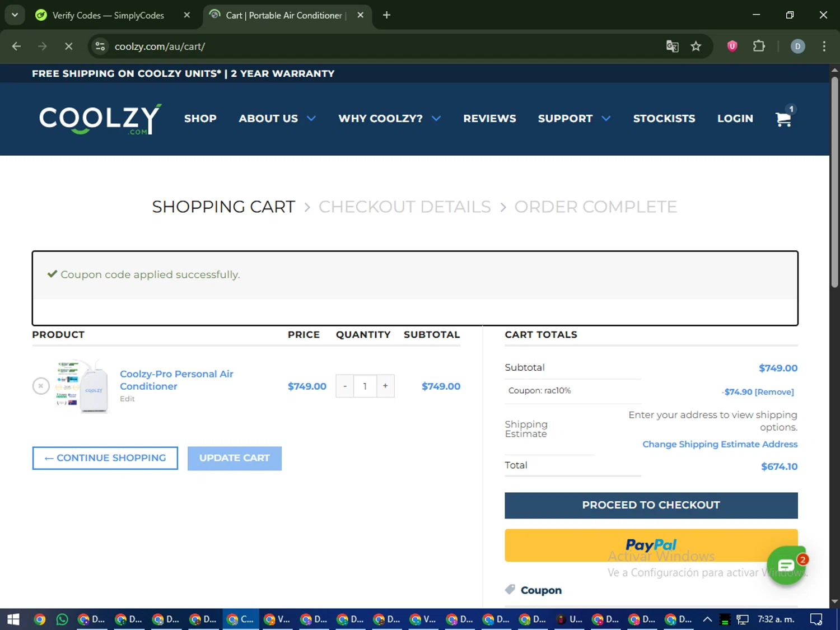The height and width of the screenshot is (630, 840).
Task: Open the red shield extension
Action: pyautogui.click(x=732, y=46)
